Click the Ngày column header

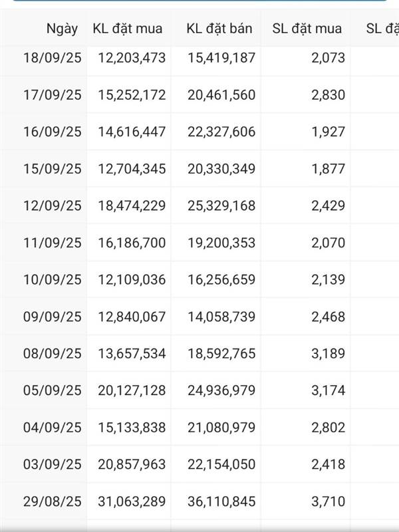point(62,29)
